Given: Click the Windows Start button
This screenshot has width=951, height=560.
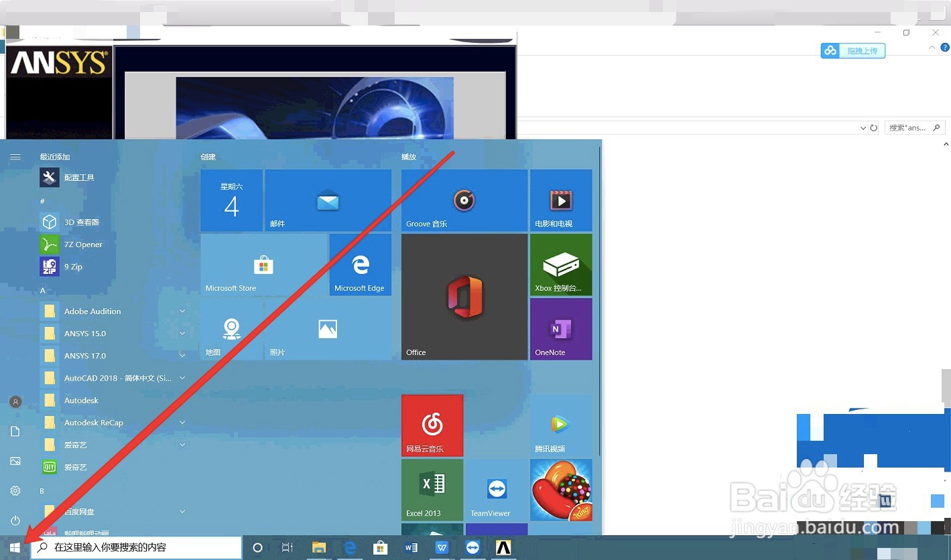Looking at the screenshot, I should tap(15, 547).
